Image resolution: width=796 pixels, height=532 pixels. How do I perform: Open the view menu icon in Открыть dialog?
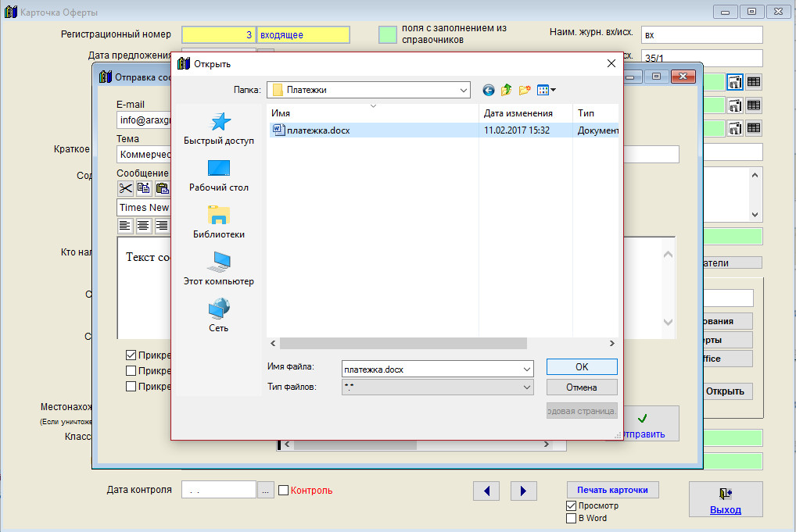click(x=543, y=91)
